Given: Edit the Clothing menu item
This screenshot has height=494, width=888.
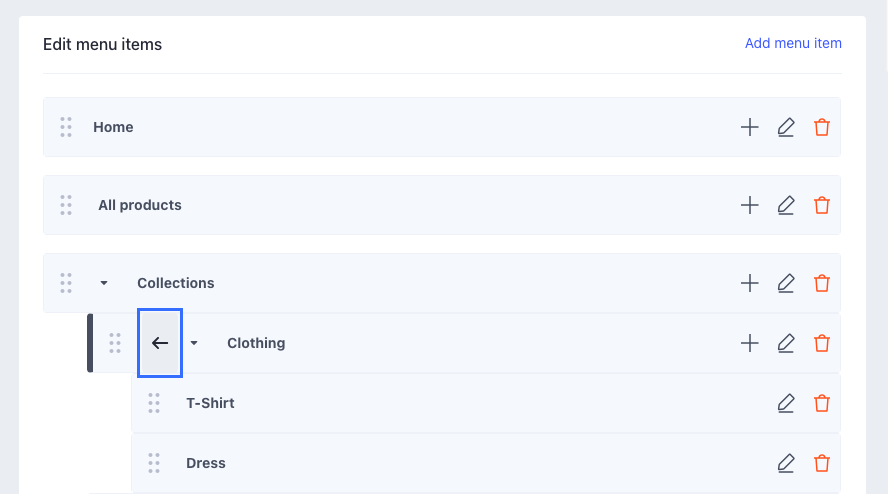Looking at the screenshot, I should (x=786, y=343).
